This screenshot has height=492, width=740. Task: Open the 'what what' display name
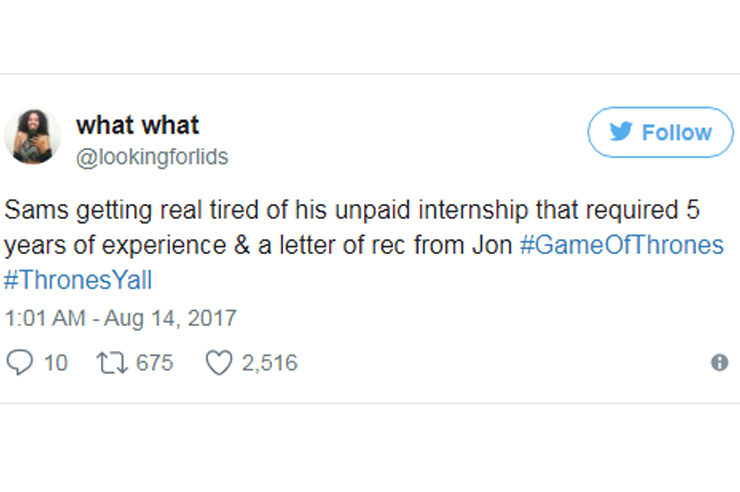(138, 125)
